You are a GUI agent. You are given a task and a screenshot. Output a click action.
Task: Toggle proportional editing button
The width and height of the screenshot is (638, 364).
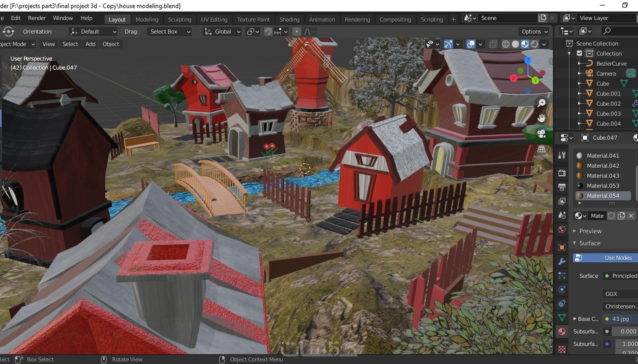(296, 32)
